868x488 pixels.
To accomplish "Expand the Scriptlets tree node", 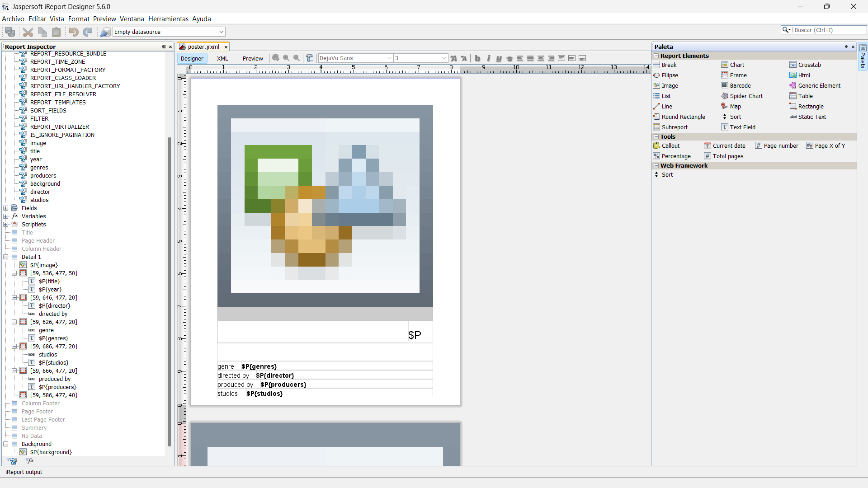I will [6, 225].
